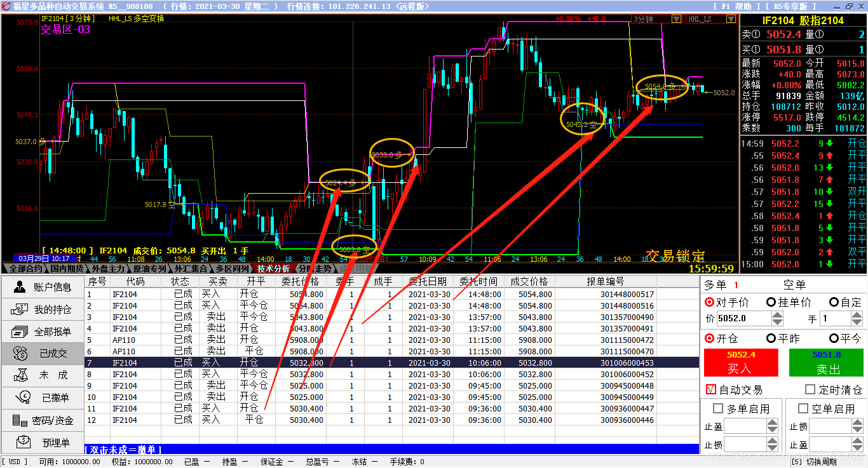Show 全部报单 all orders list
This screenshot has width=868, height=468.
pyautogui.click(x=43, y=331)
